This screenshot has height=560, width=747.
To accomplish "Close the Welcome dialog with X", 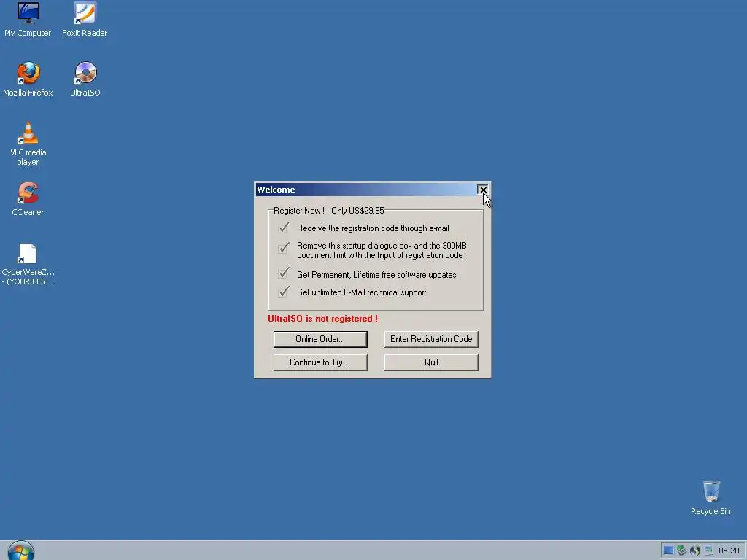I will [483, 190].
